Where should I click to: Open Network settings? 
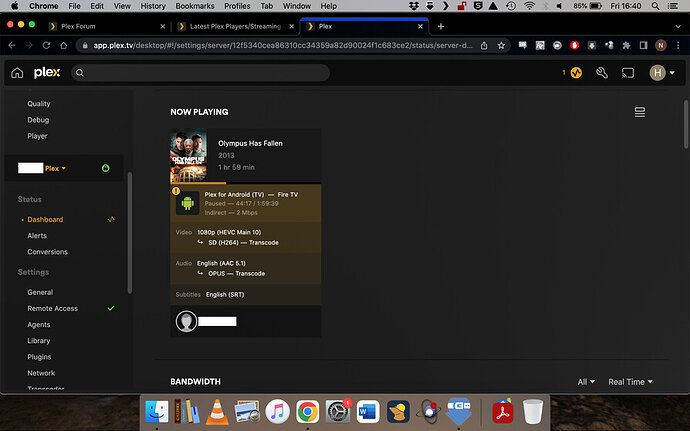point(41,373)
